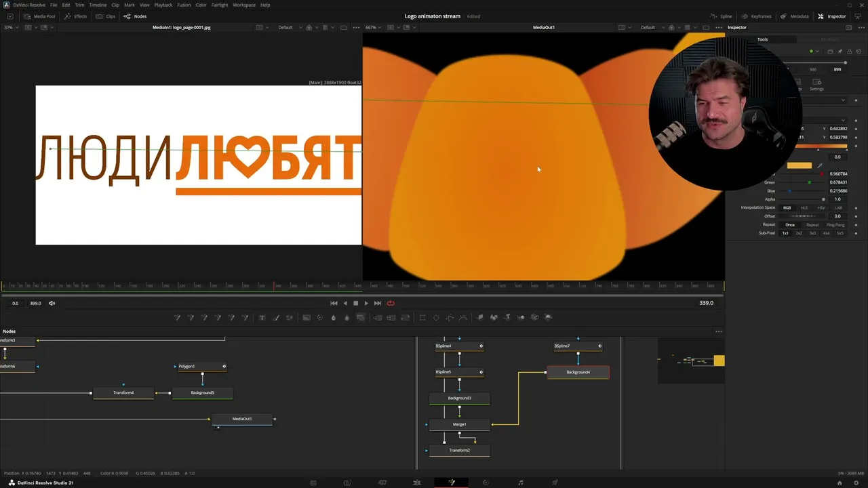Select the Transform4 node

[123, 393]
